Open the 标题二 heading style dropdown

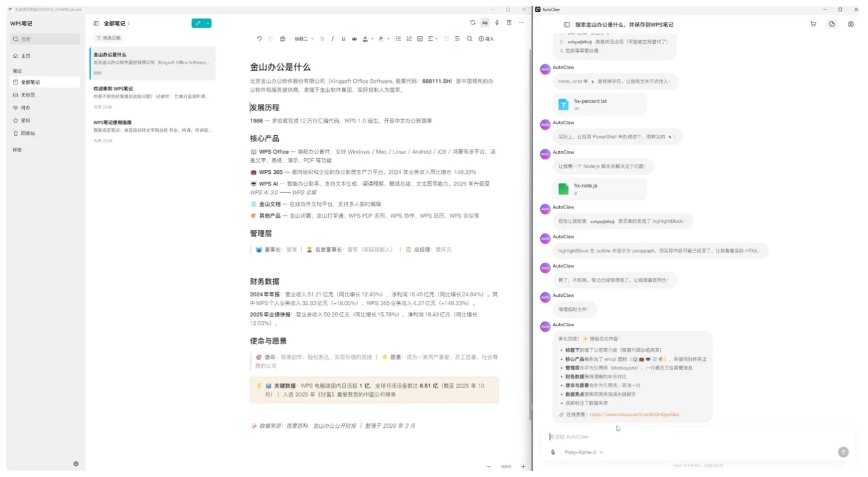tap(304, 39)
